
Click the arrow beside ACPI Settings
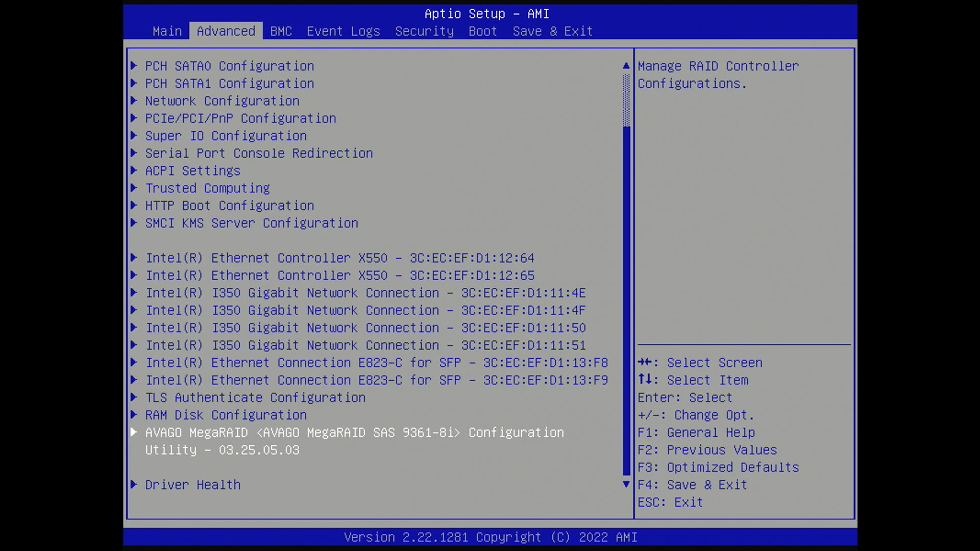134,170
